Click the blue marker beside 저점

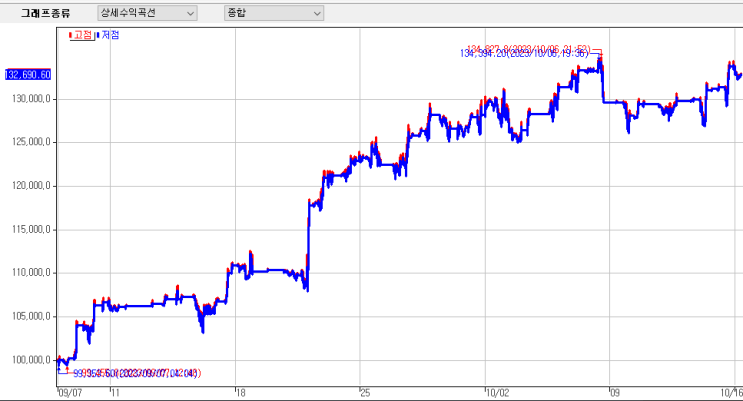(98, 35)
